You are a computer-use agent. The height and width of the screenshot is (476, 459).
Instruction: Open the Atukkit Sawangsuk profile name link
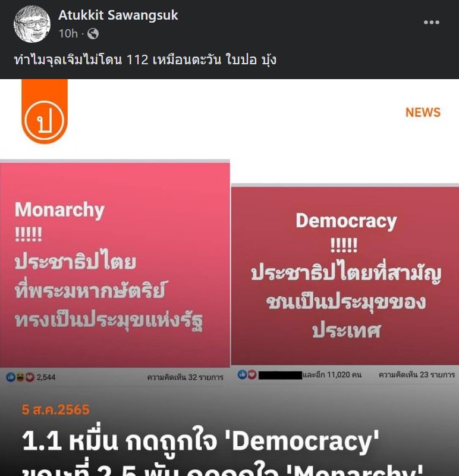click(x=118, y=15)
